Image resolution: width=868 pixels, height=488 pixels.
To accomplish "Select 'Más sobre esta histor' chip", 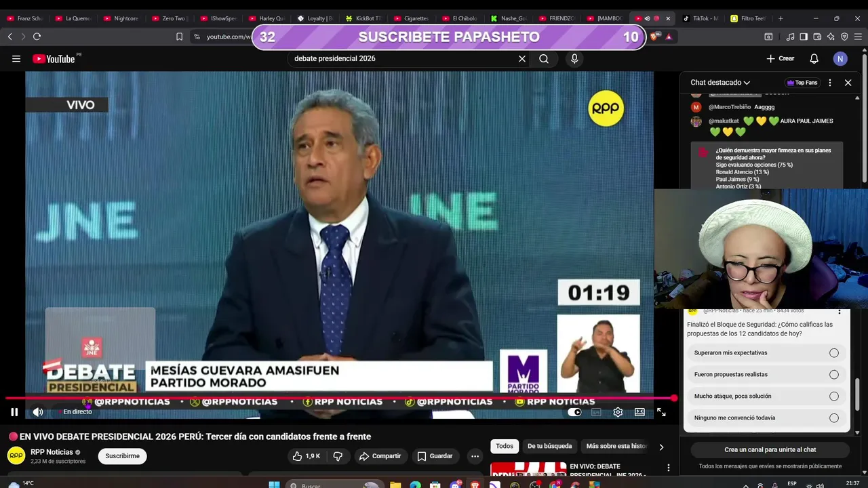I will click(616, 446).
